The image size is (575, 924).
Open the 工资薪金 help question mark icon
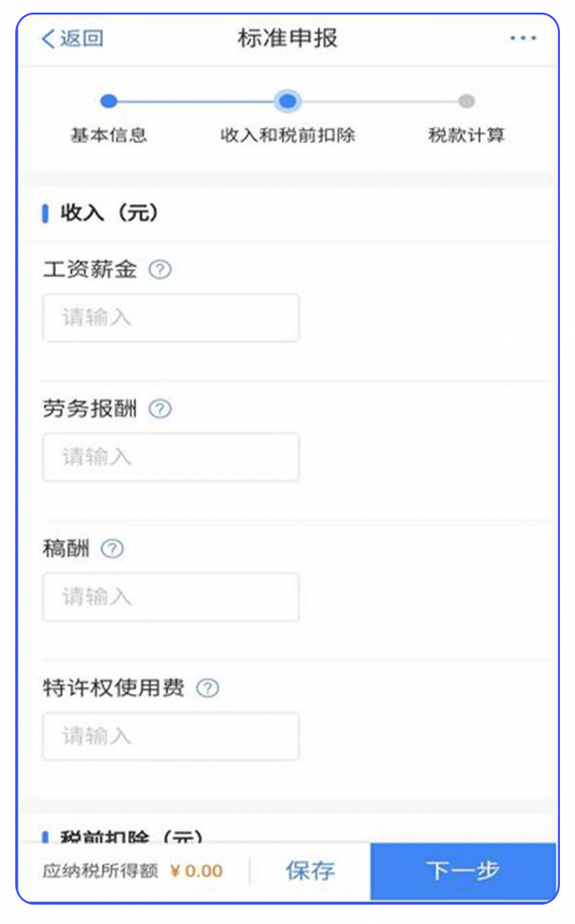coord(160,269)
